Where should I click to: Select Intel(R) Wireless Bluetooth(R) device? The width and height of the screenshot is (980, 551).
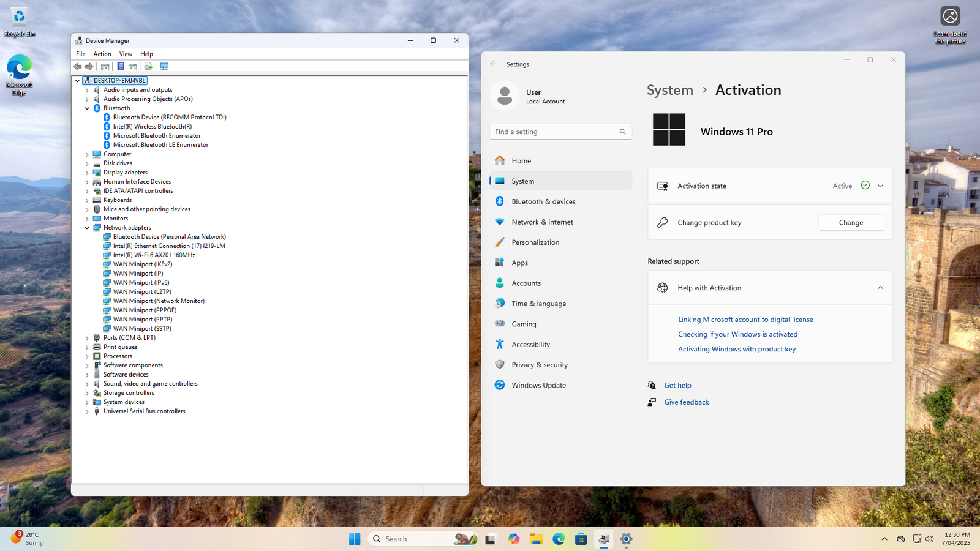tap(153, 127)
